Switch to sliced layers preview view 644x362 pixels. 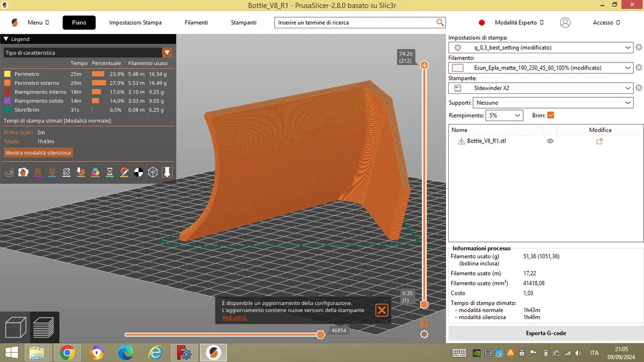(x=43, y=327)
